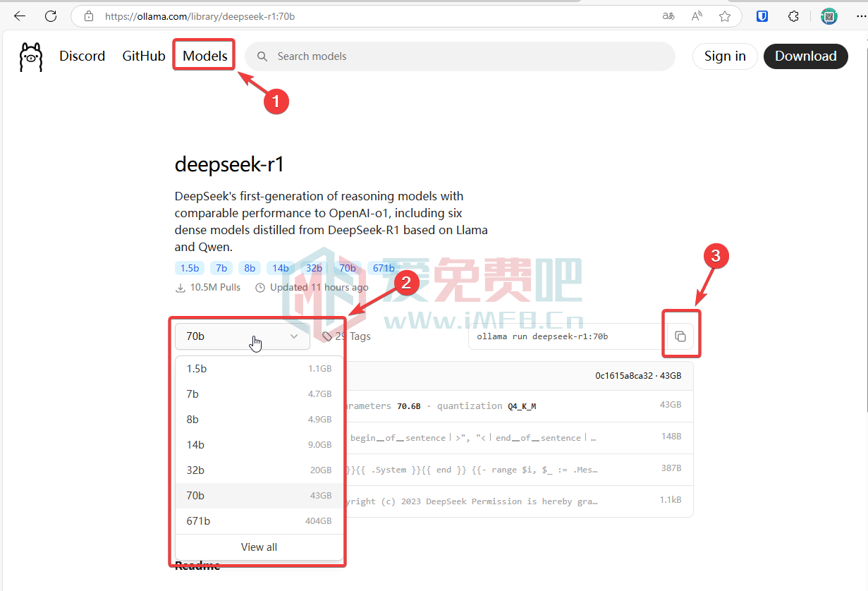The height and width of the screenshot is (591, 868).
Task: Click the address bar URL
Action: click(x=200, y=16)
